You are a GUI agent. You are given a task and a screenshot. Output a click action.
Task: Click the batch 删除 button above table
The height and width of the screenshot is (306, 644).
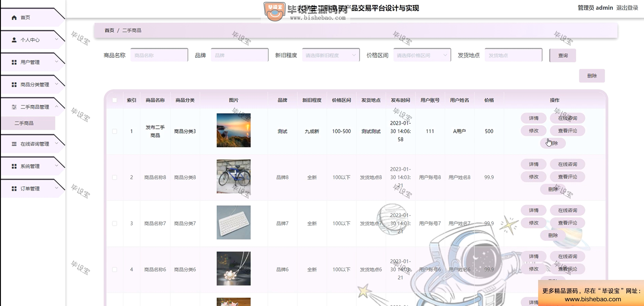pos(592,76)
